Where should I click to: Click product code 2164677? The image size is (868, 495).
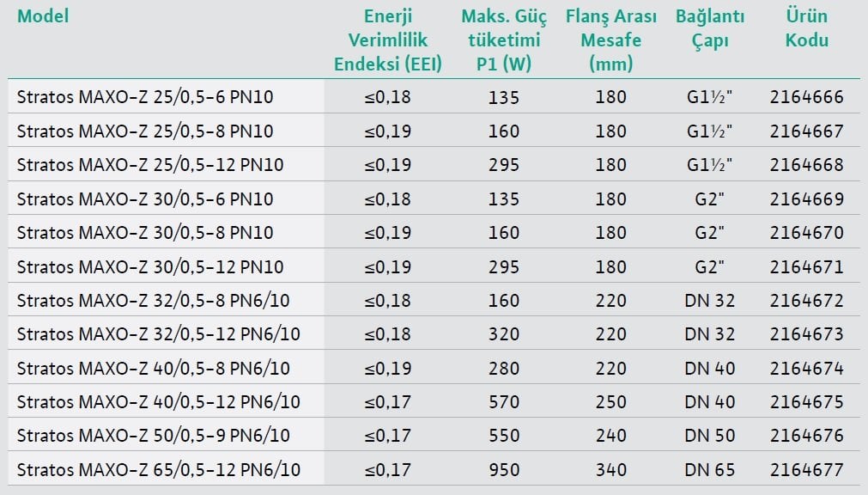806,470
